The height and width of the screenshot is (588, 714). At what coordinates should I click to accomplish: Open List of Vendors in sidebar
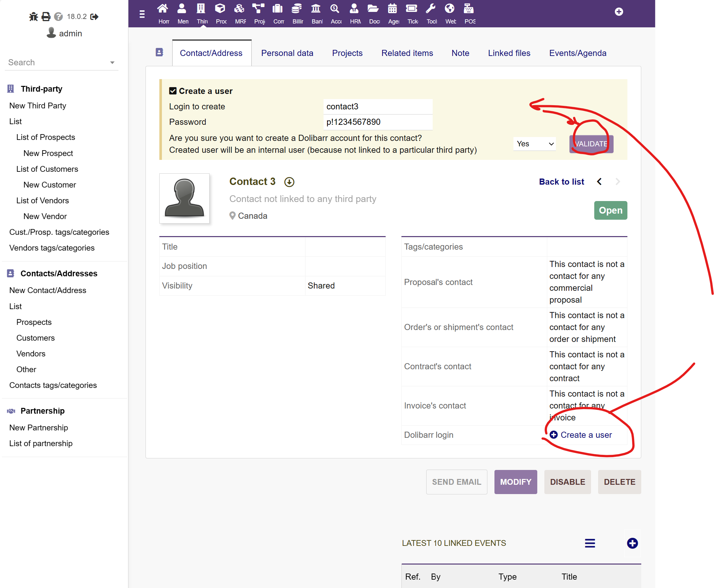point(43,200)
